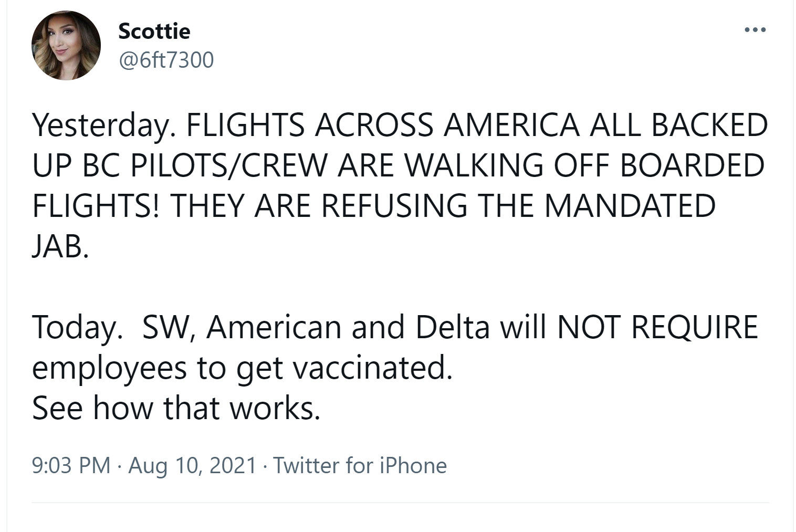Click the 9:03 PM timestamp
The image size is (796, 532).
point(71,465)
